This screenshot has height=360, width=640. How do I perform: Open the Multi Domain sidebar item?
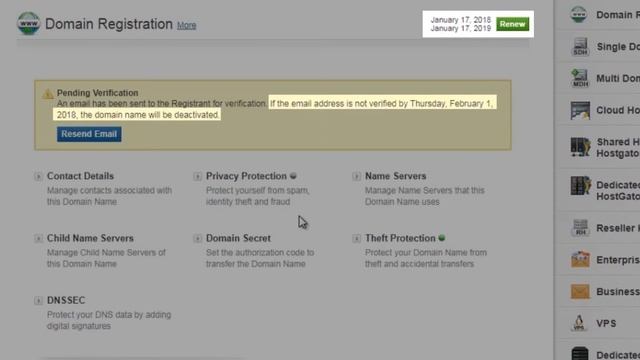pyautogui.click(x=618, y=78)
